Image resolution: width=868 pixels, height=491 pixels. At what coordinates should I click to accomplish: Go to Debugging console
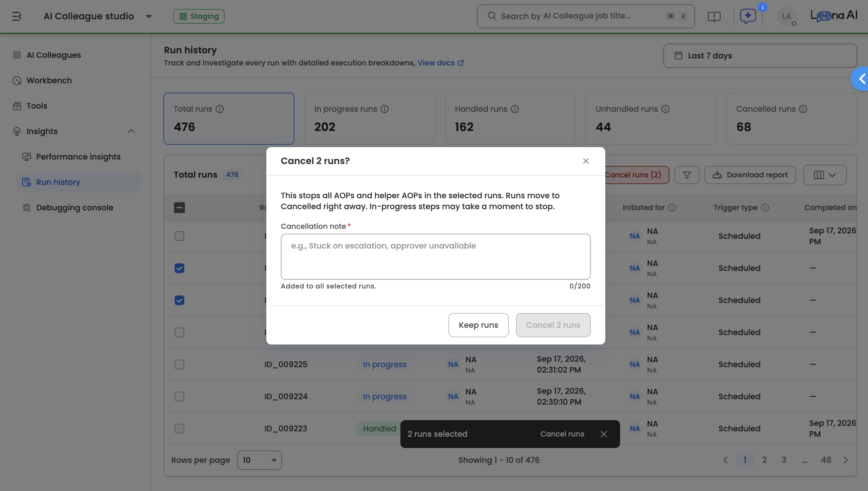click(x=74, y=208)
